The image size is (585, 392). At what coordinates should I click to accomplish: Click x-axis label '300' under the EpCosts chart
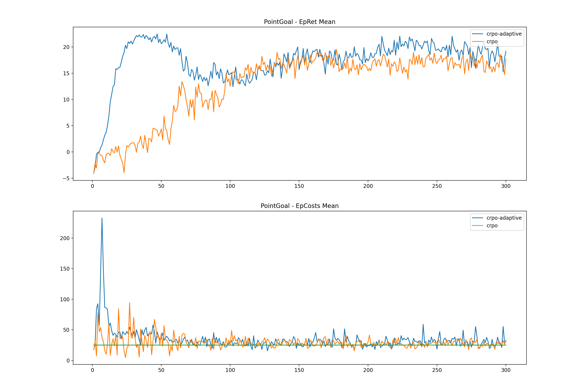(x=506, y=370)
